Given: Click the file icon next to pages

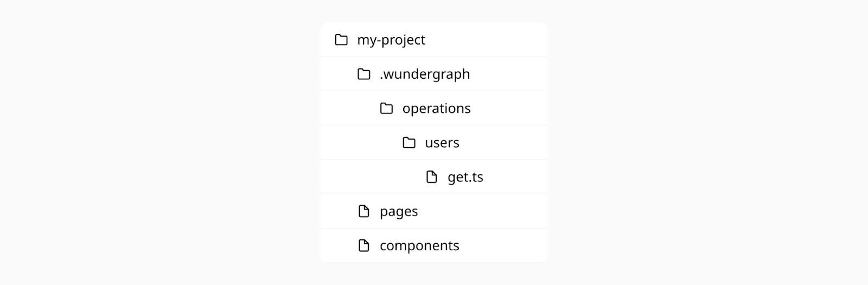Looking at the screenshot, I should coord(364,211).
